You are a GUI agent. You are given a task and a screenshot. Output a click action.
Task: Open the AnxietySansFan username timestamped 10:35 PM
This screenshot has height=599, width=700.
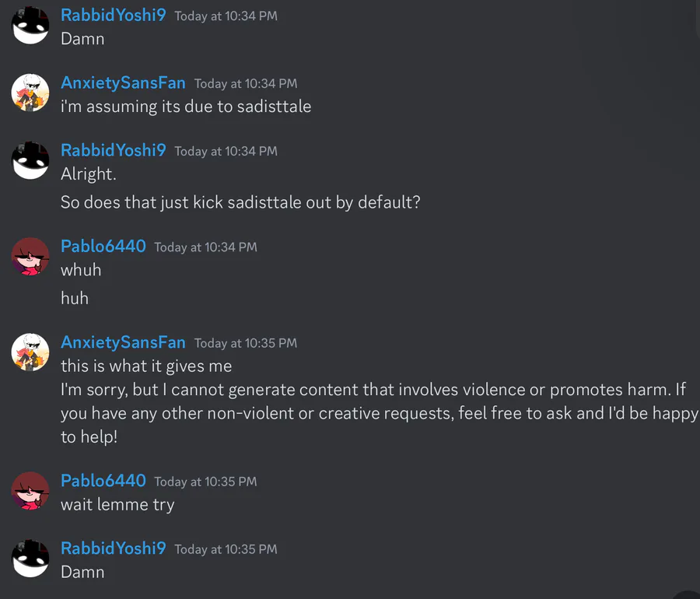[123, 342]
